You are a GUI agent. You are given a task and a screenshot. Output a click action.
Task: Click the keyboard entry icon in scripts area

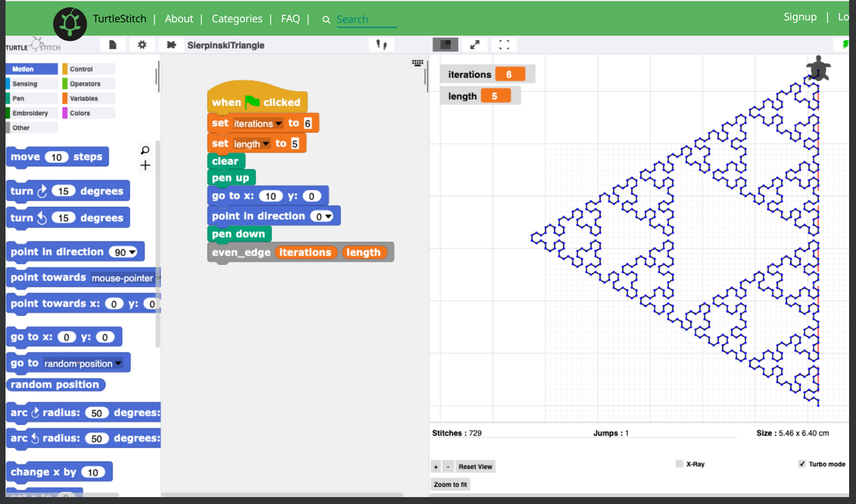point(417,63)
